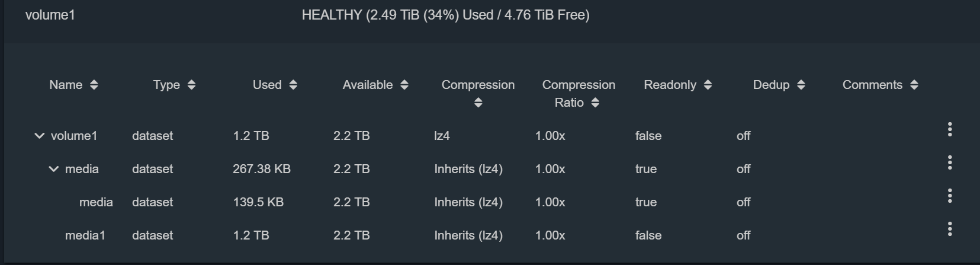Click the Compression column sort icon

478,103
